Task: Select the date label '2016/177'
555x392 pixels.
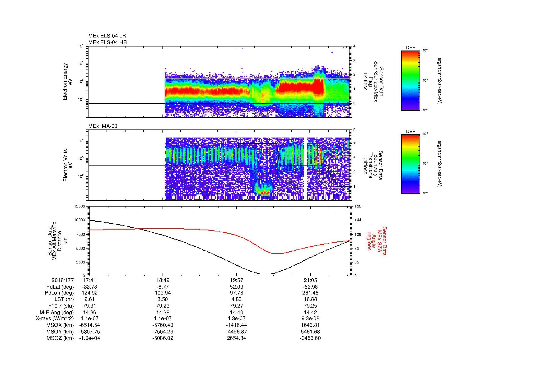Action: click(63, 280)
